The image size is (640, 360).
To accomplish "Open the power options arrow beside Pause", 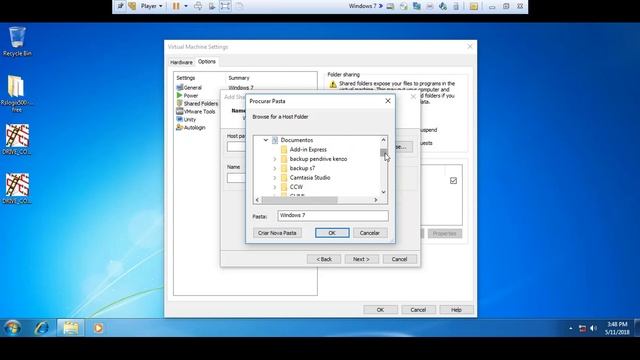I will pos(186,6).
